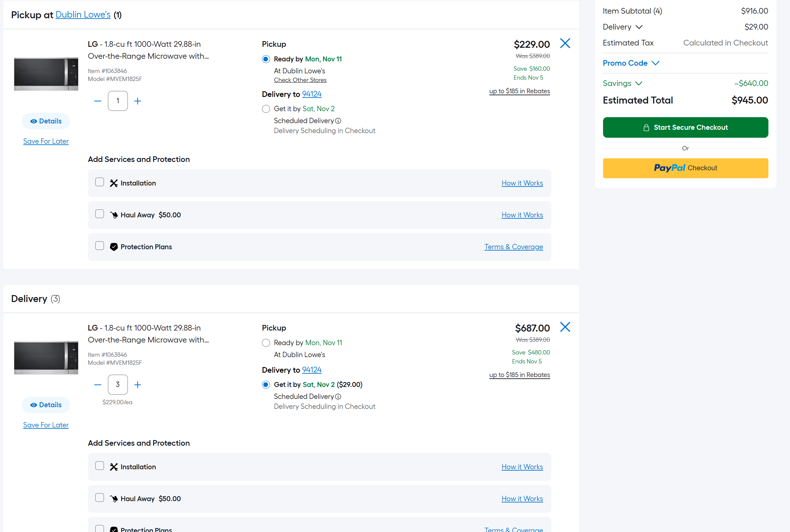Image resolution: width=790 pixels, height=532 pixels.
Task: Click Start Secure Checkout button
Action: coord(685,127)
